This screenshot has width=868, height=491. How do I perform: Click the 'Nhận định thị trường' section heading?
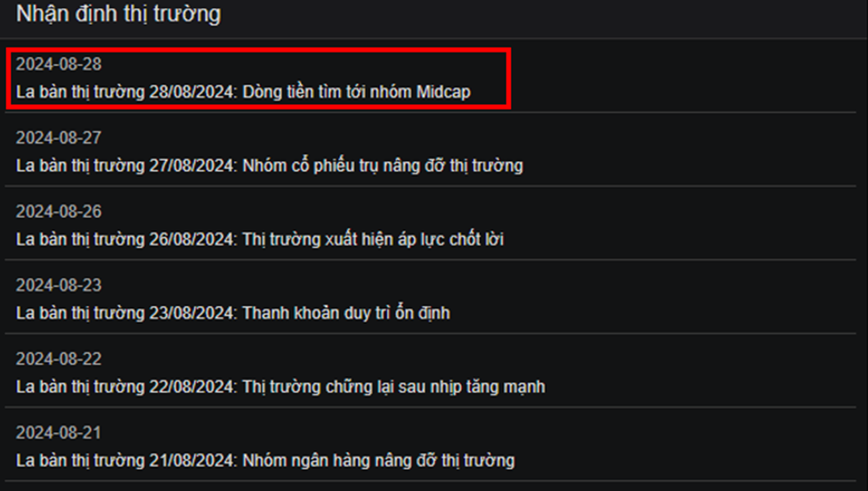[118, 14]
